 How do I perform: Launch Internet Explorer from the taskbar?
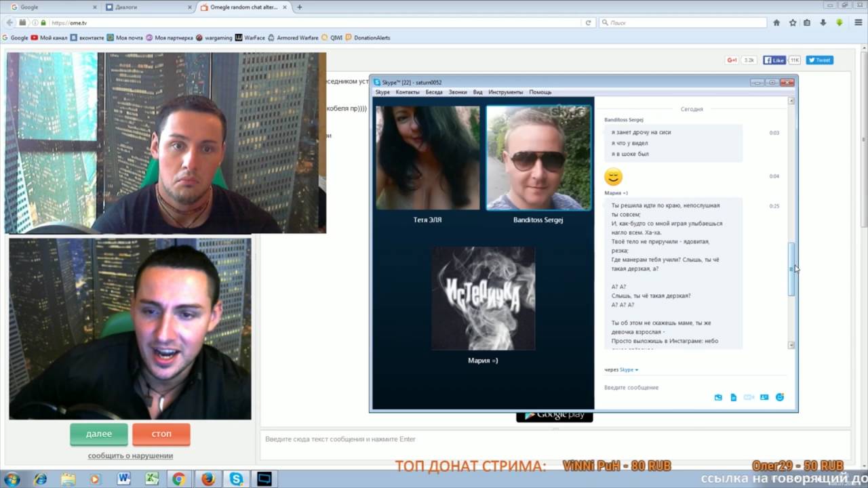tap(41, 479)
